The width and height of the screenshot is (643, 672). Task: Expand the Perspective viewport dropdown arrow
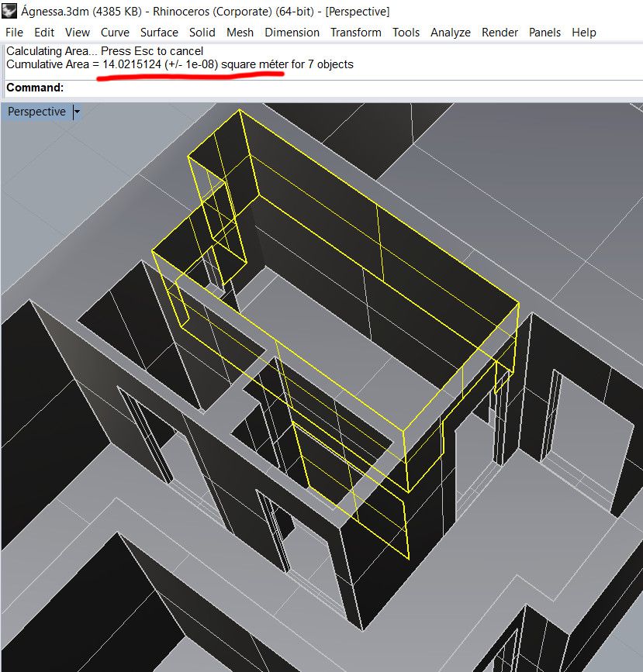(77, 112)
